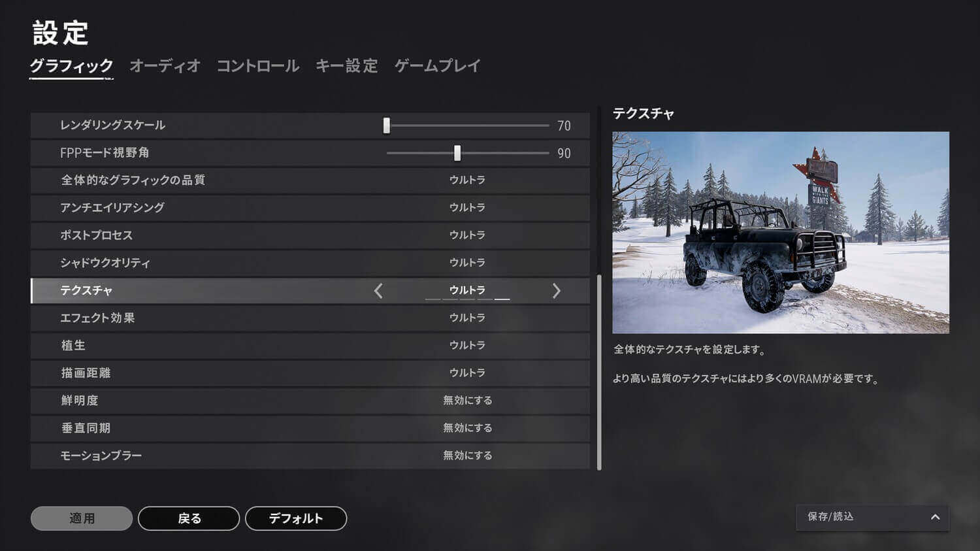Viewport: 980px width, 551px height.
Task: Click the レンダリングスケール slider handle
Action: (x=387, y=125)
